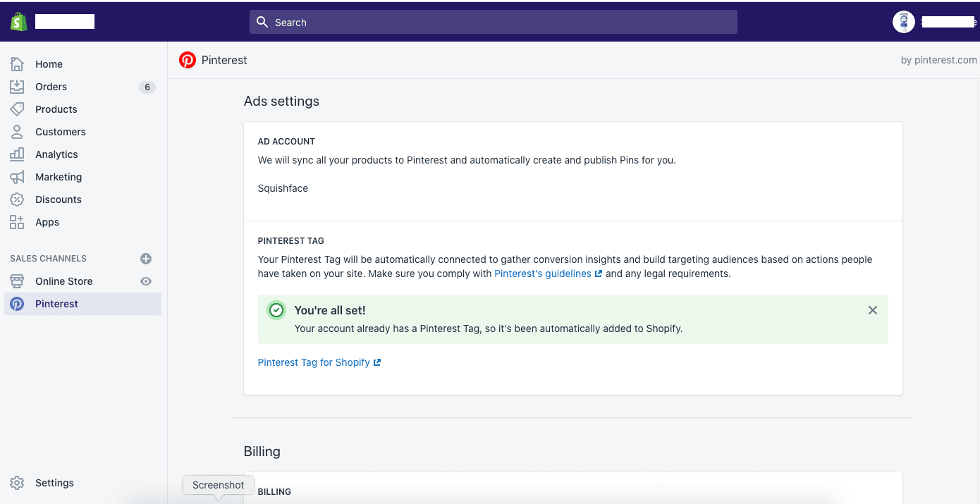This screenshot has width=980, height=504.
Task: Select Online Store sales channel
Action: click(64, 281)
